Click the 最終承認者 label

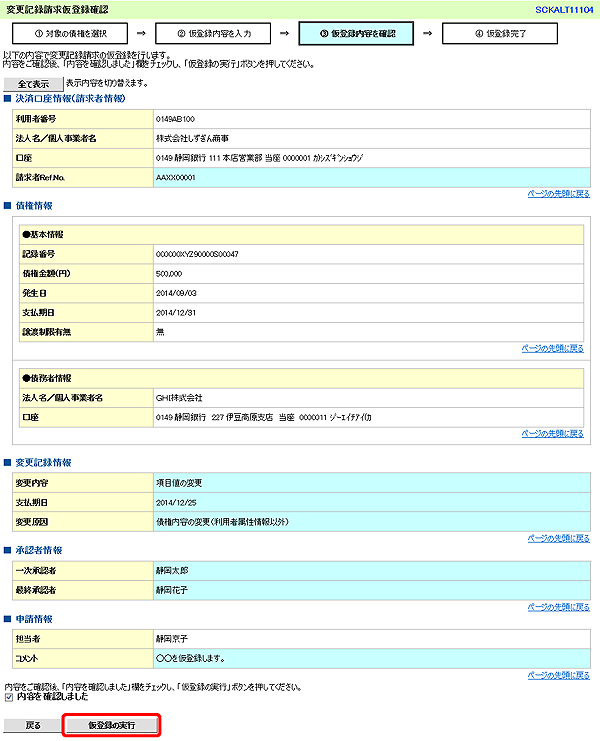coord(36,590)
